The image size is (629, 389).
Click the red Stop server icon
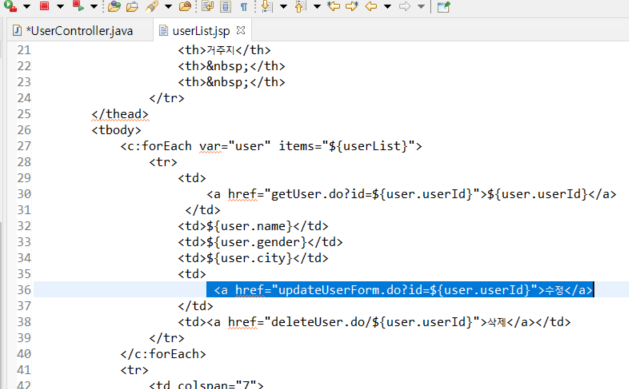pyautogui.click(x=44, y=6)
